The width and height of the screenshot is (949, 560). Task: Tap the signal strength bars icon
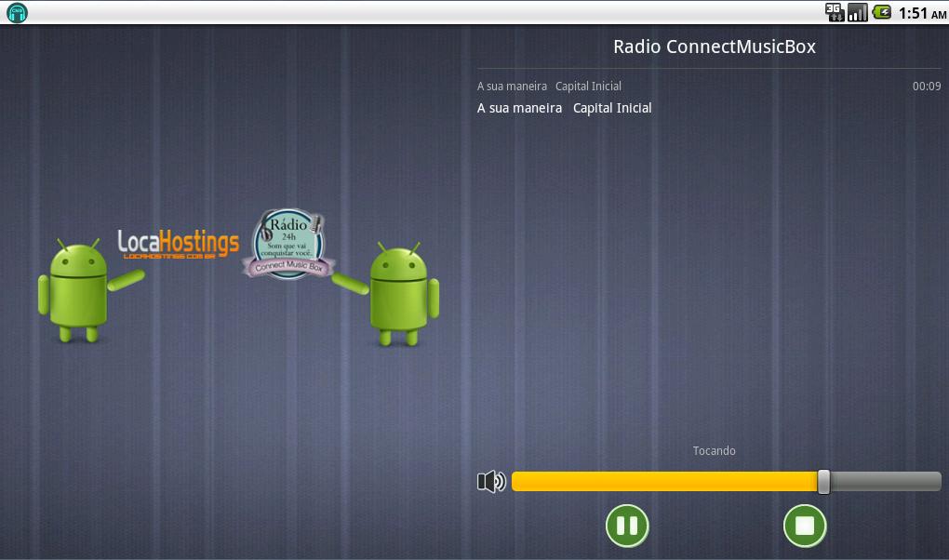857,12
